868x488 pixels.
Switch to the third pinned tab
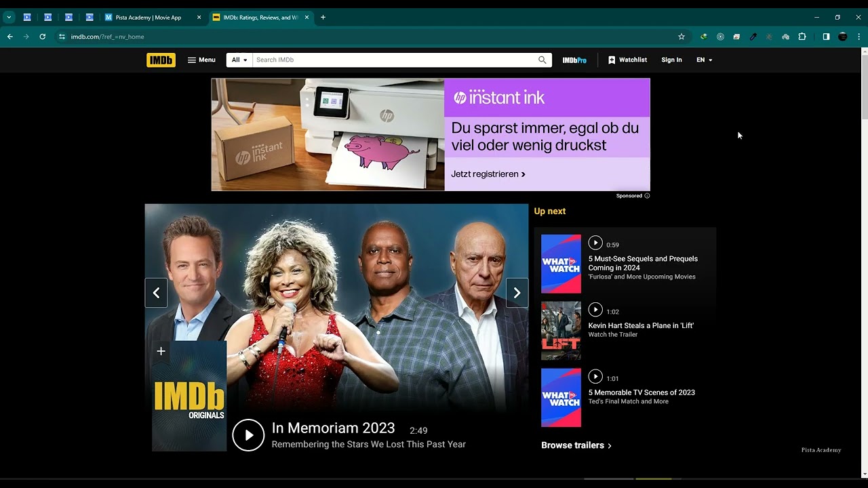click(68, 18)
